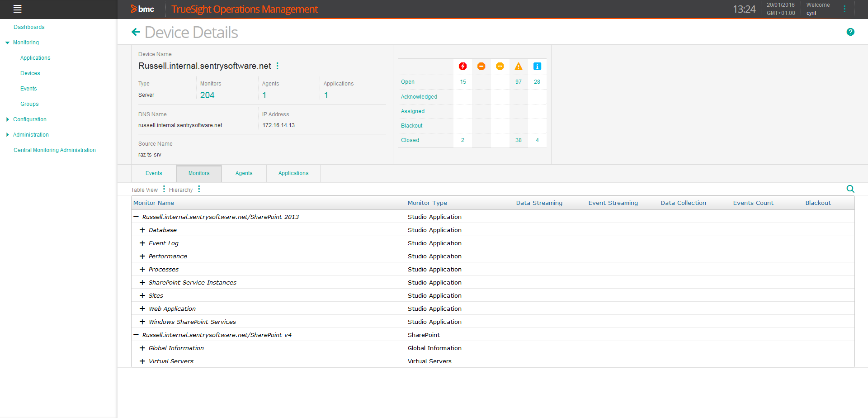Expand the Processes monitor row
Screen dimensions: 868x418
142,269
